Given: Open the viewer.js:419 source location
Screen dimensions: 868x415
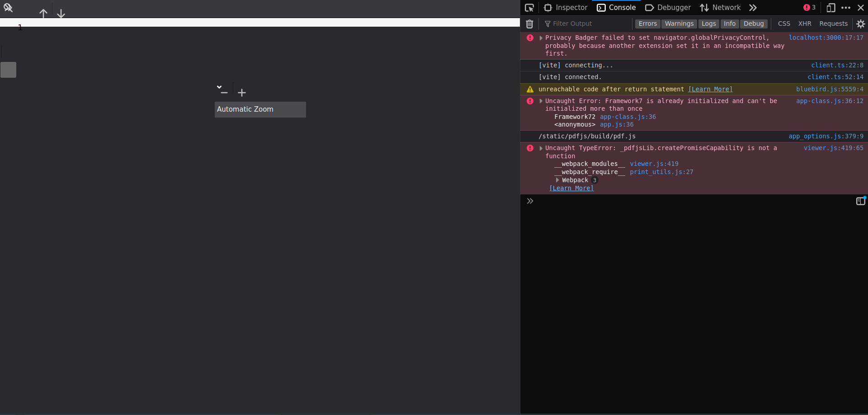Looking at the screenshot, I should click(654, 164).
